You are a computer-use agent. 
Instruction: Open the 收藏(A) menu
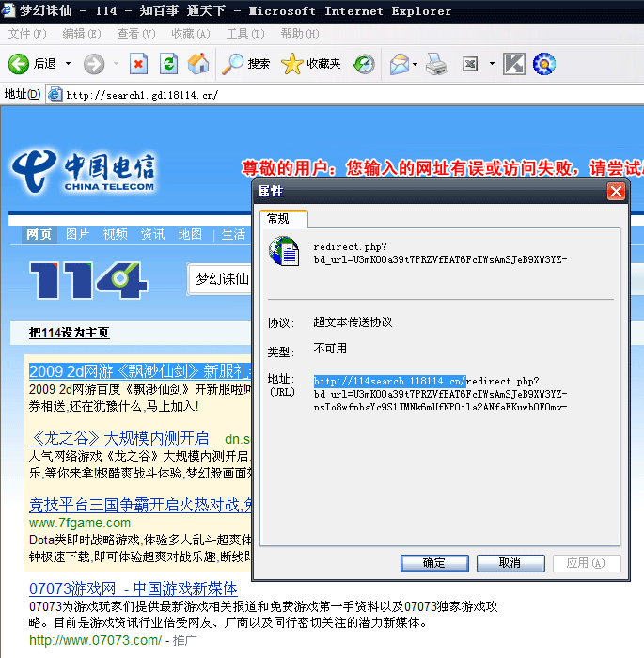[191, 34]
